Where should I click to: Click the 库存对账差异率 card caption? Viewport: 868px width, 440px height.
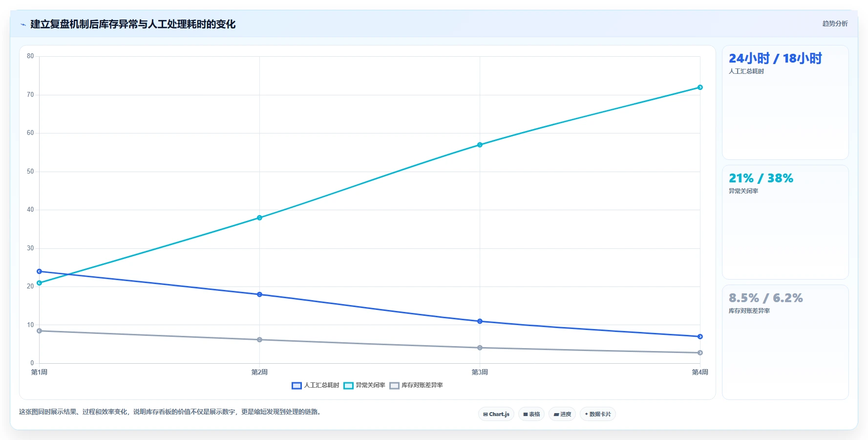tap(749, 311)
